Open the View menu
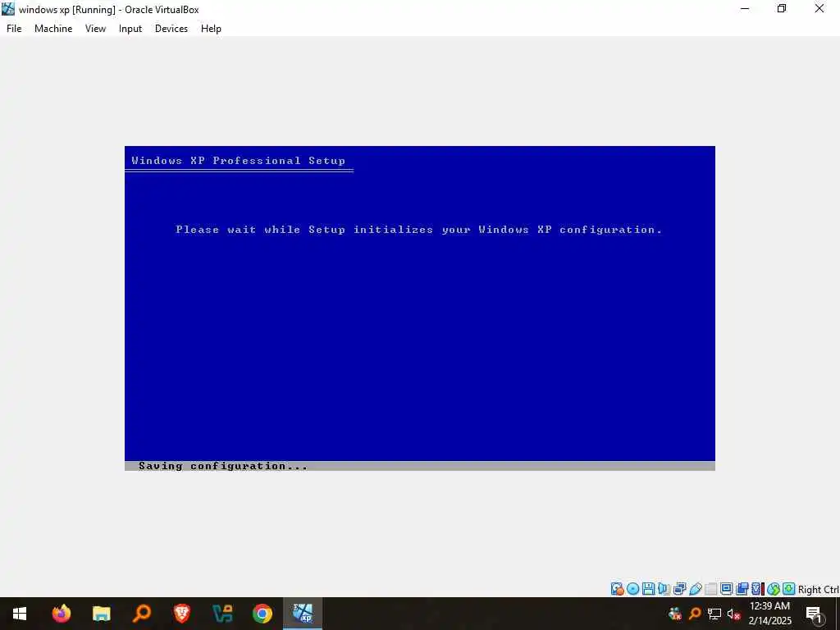The image size is (840, 630). click(95, 29)
